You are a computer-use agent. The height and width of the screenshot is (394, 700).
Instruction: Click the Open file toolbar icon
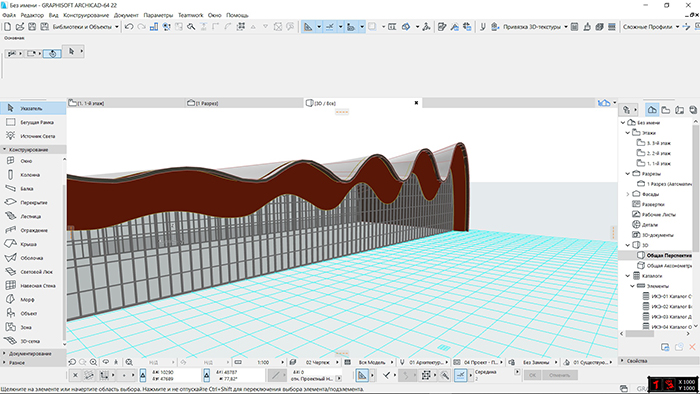[20, 27]
